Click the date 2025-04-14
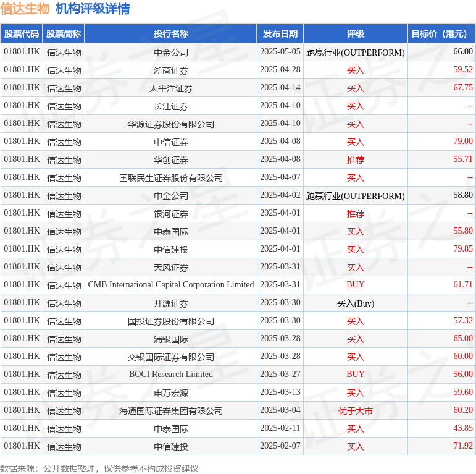The height and width of the screenshot is (474, 476). pyautogui.click(x=280, y=88)
